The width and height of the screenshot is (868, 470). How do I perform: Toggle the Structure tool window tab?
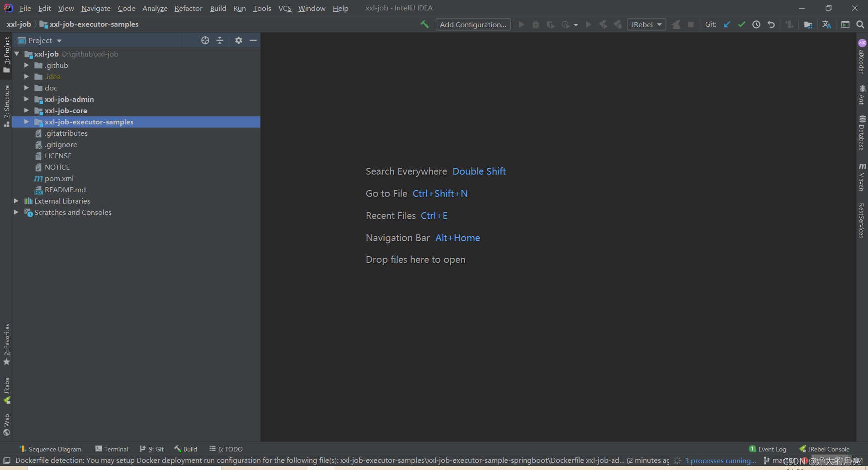6,106
